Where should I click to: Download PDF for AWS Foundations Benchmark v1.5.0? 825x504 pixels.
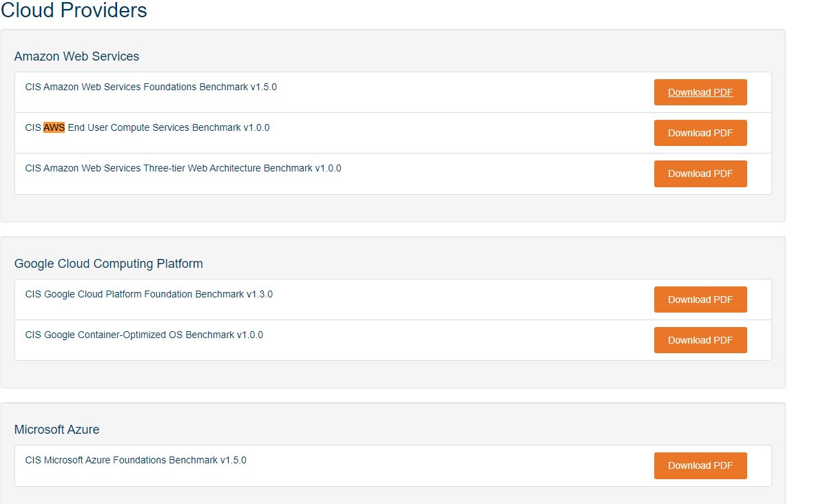700,92
